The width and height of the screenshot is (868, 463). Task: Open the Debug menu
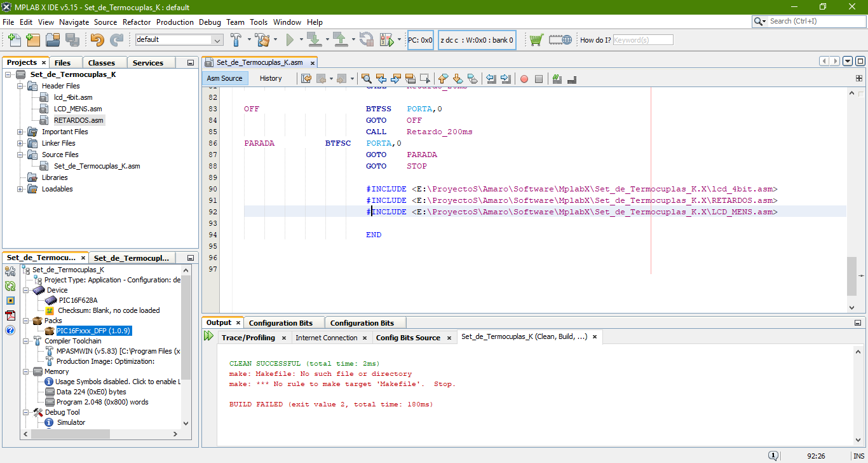coord(210,22)
